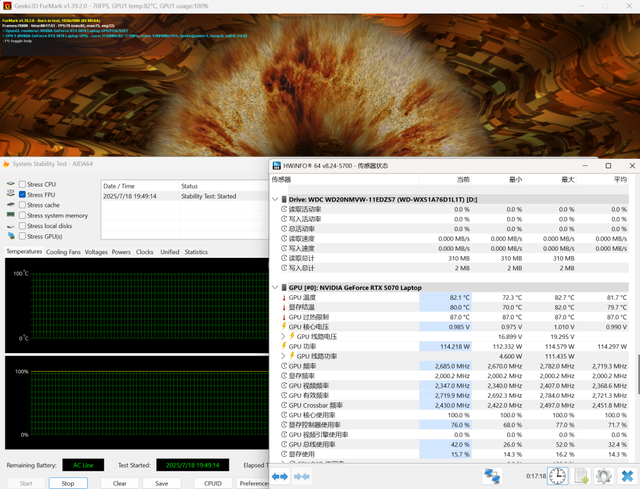The width and height of the screenshot is (640, 489).
Task: Switch to the Clocks tab
Action: pyautogui.click(x=144, y=252)
